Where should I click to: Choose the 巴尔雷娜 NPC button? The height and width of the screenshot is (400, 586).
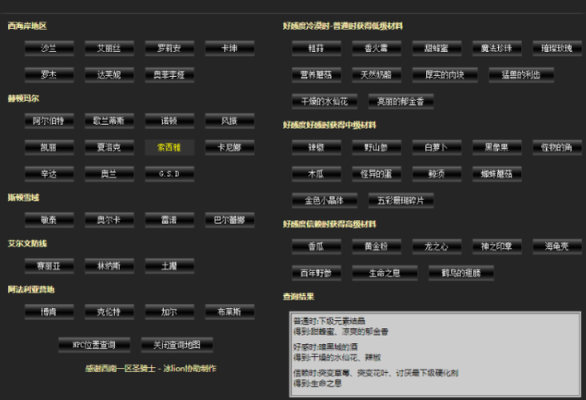pos(229,220)
